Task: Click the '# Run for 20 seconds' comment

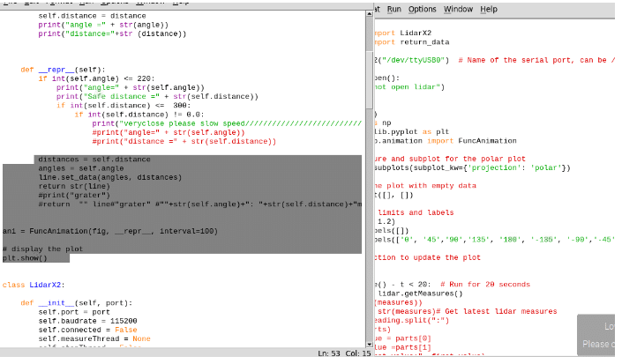Action: coord(483,285)
